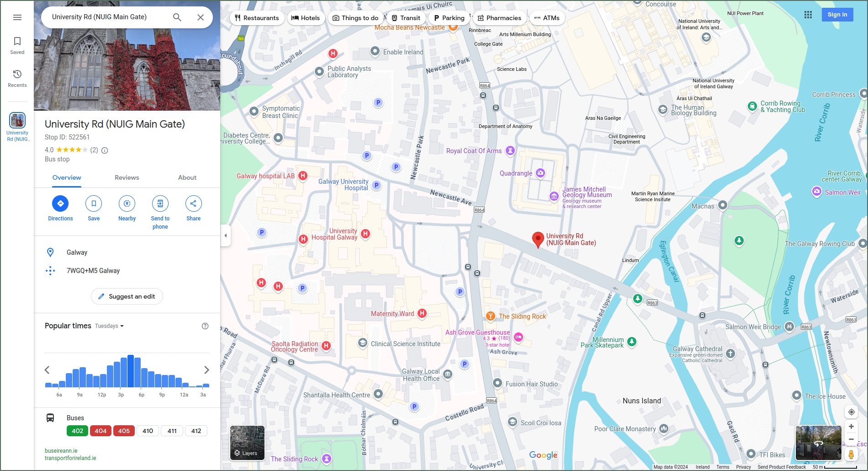Filter map by Restaurants
The height and width of the screenshot is (471, 868).
coord(256,18)
